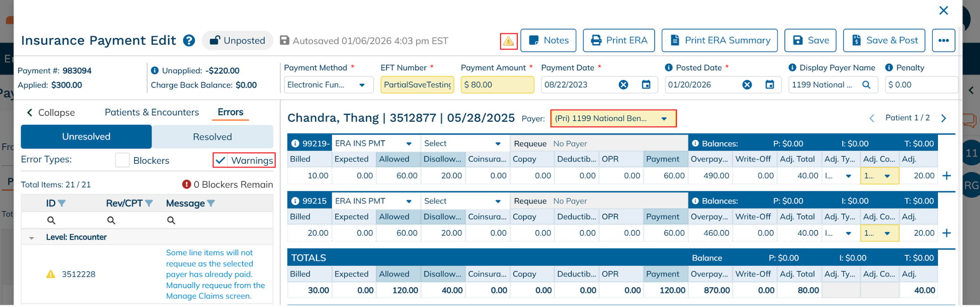Collapse the Level: Encounter group
Viewport: 980px width, 307px height.
click(32, 238)
